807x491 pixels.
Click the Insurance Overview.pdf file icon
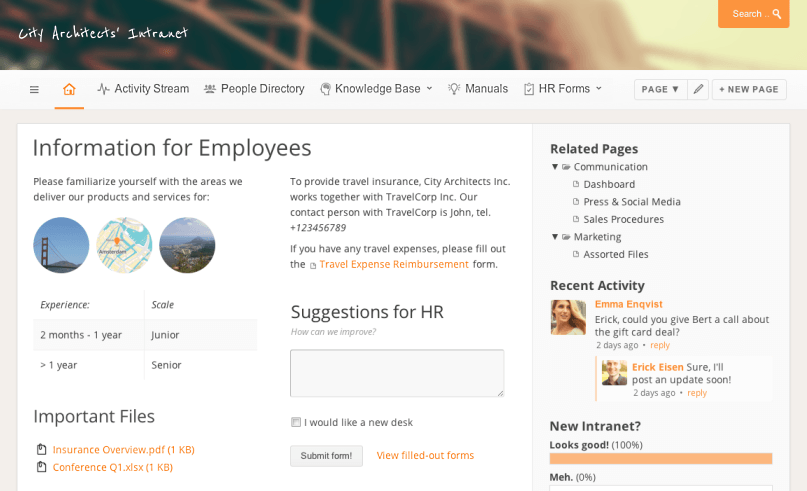click(42, 449)
